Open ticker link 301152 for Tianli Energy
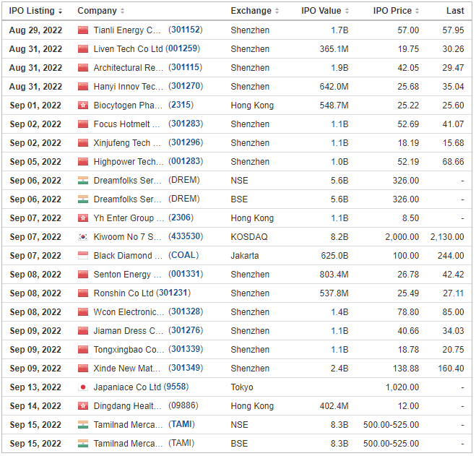Image resolution: width=476 pixels, height=456 pixels. [x=186, y=30]
